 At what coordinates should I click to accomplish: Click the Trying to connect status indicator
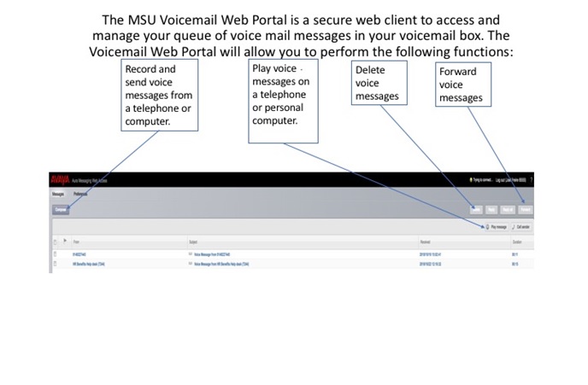click(484, 180)
